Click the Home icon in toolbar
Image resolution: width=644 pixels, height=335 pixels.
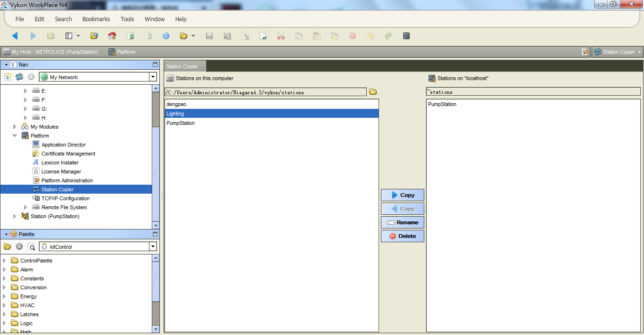pos(112,36)
